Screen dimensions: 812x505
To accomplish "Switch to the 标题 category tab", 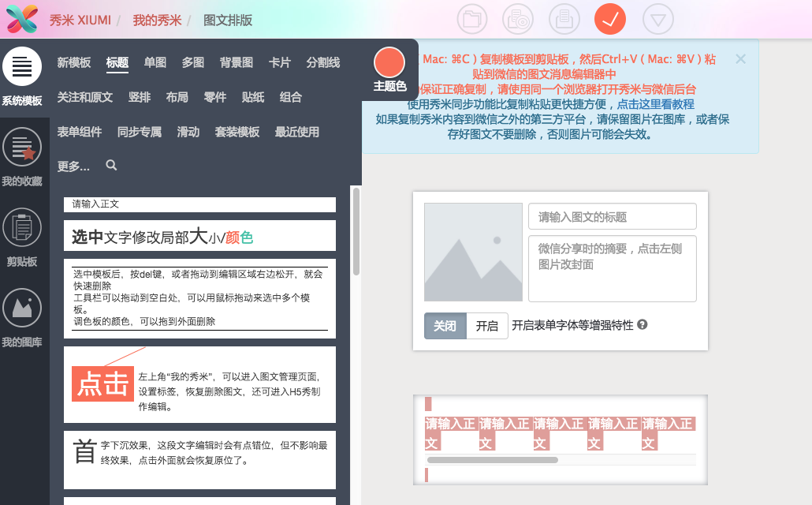I will coord(117,63).
